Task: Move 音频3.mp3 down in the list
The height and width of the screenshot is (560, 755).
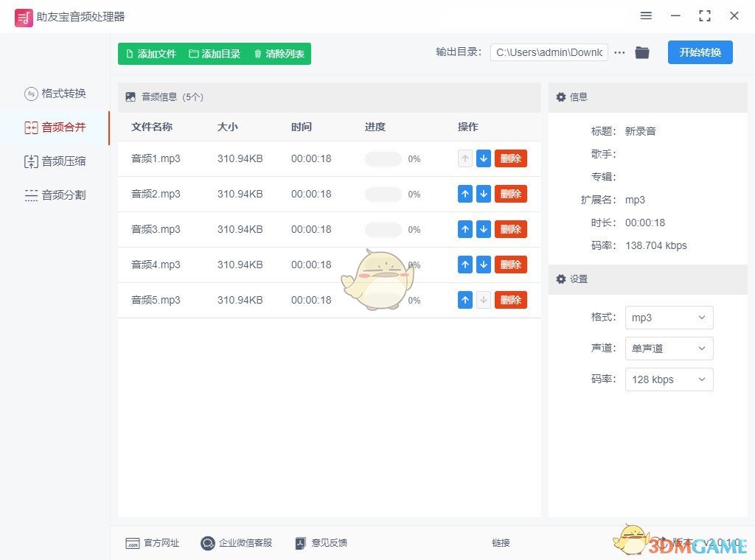Action: point(484,229)
